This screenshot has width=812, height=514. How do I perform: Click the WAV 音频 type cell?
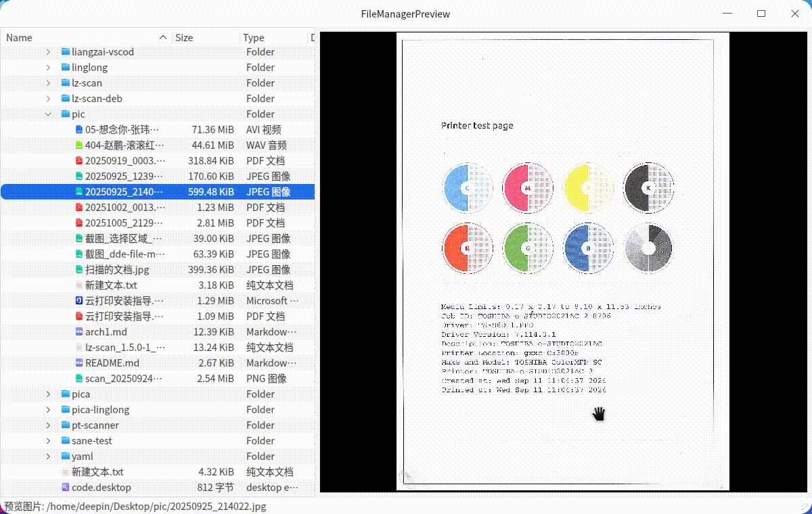point(267,145)
